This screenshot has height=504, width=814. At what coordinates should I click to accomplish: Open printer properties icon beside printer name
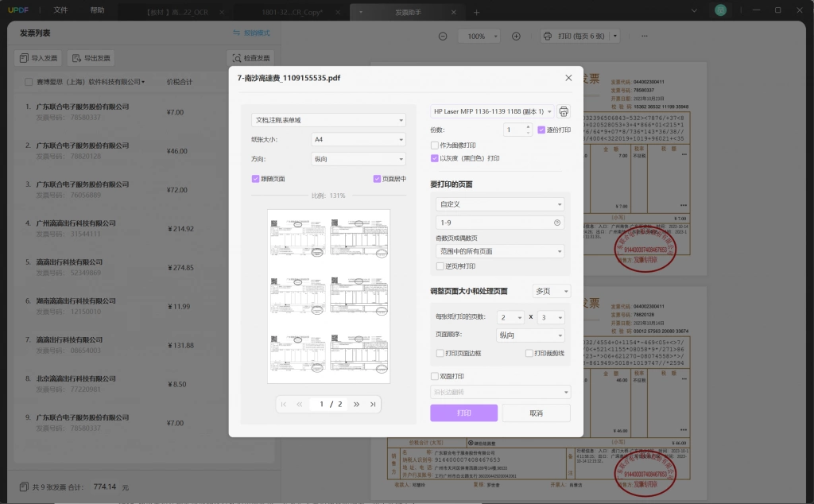click(564, 111)
